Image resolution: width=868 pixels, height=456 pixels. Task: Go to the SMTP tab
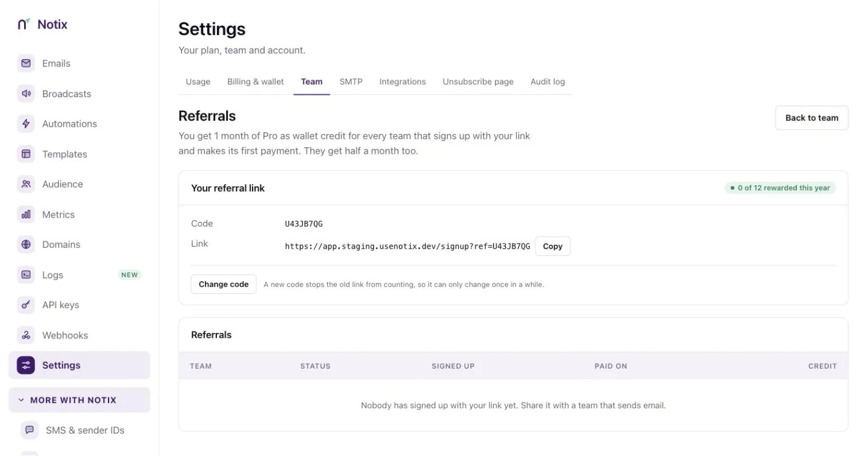coord(351,81)
